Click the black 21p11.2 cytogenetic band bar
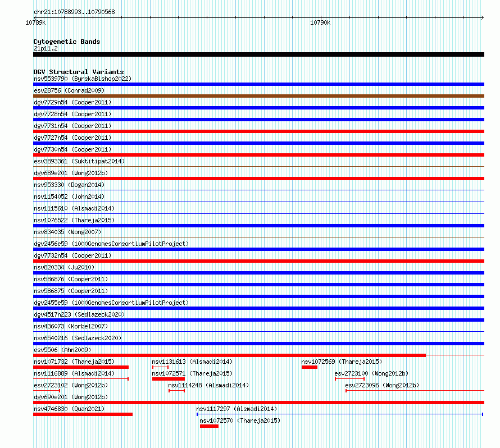 click(x=258, y=54)
